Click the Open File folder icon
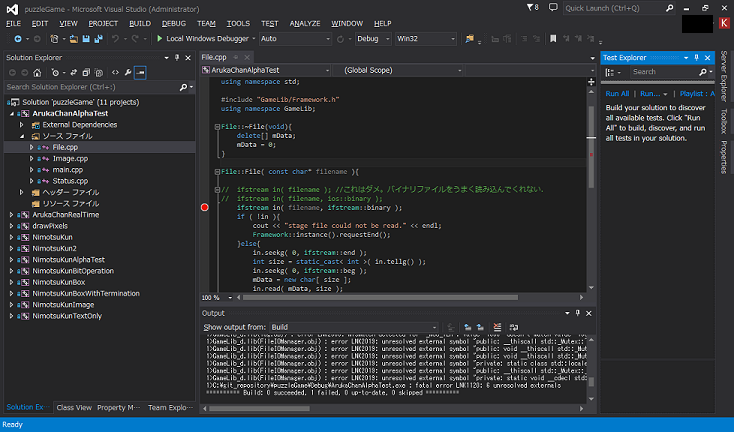Screen dimensions: 734x432 (x=74, y=39)
